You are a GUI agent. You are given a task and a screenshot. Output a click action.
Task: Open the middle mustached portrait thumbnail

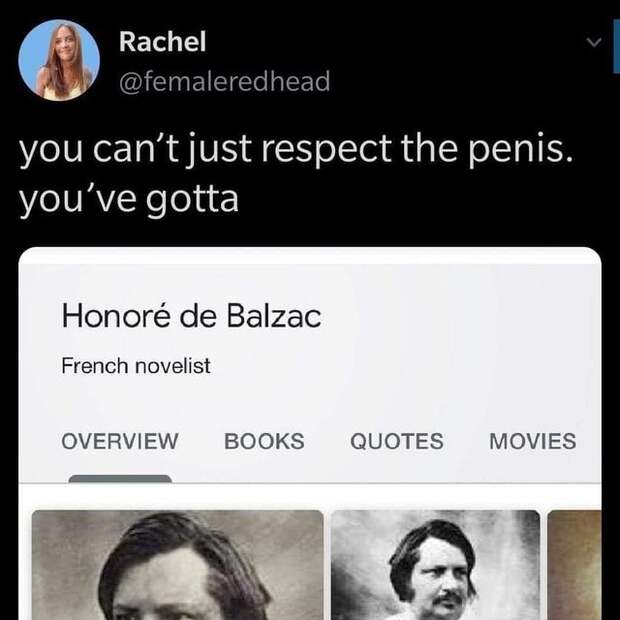tap(435, 565)
